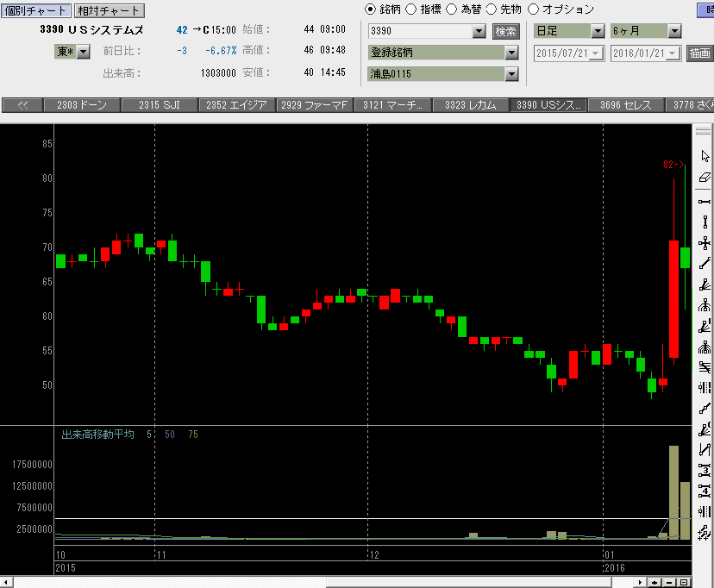Pick the crosshair line tool
Screen dimensions: 714x588
click(x=705, y=243)
